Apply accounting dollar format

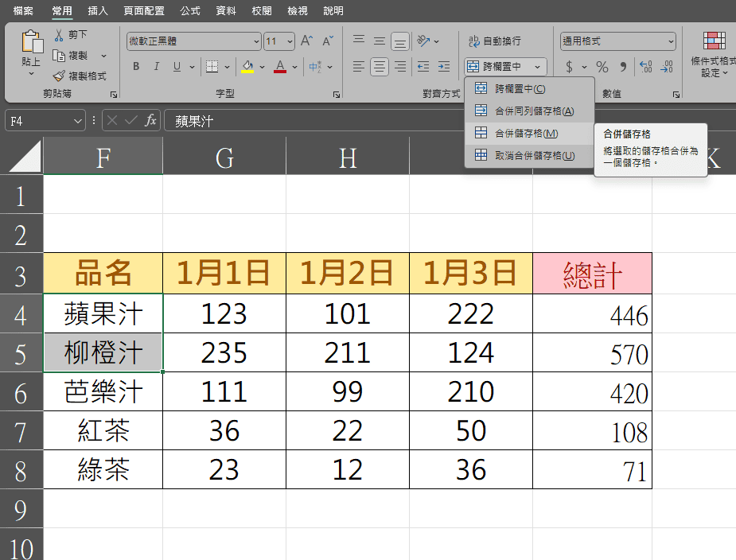[569, 67]
